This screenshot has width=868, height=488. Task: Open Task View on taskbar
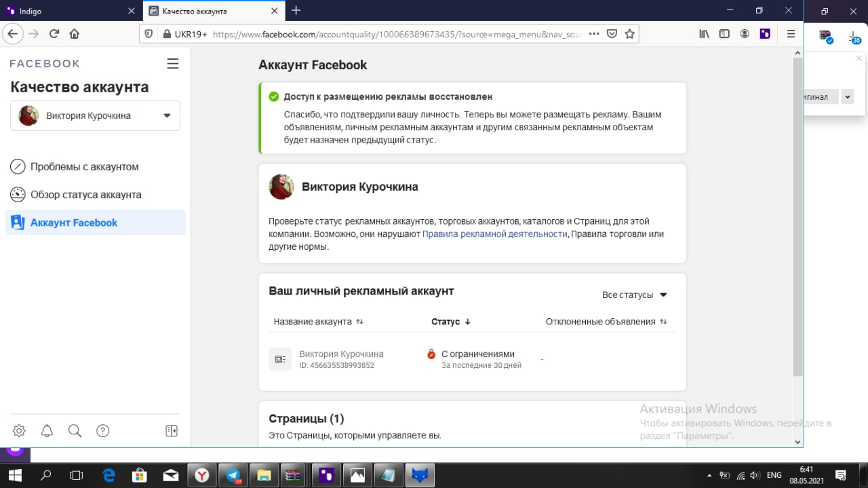pyautogui.click(x=77, y=474)
